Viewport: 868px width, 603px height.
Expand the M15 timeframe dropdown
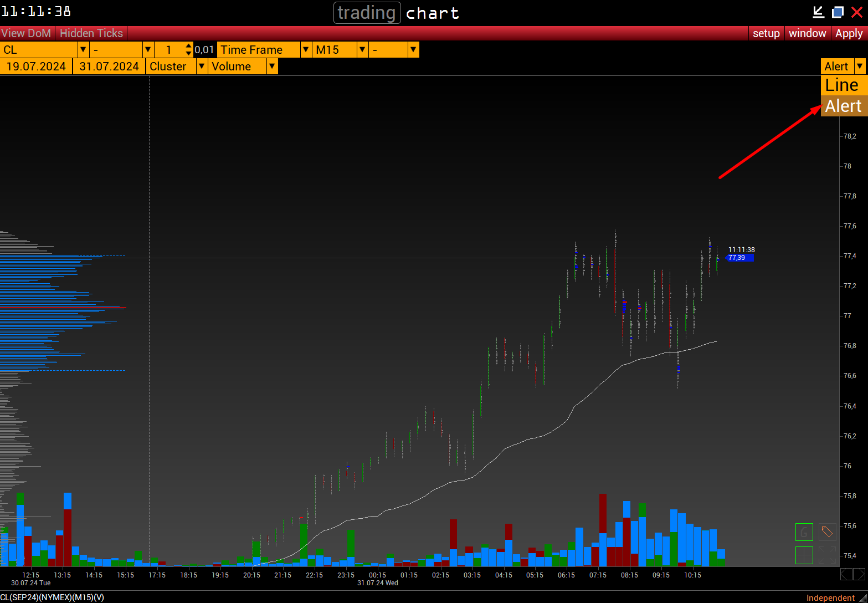[362, 50]
